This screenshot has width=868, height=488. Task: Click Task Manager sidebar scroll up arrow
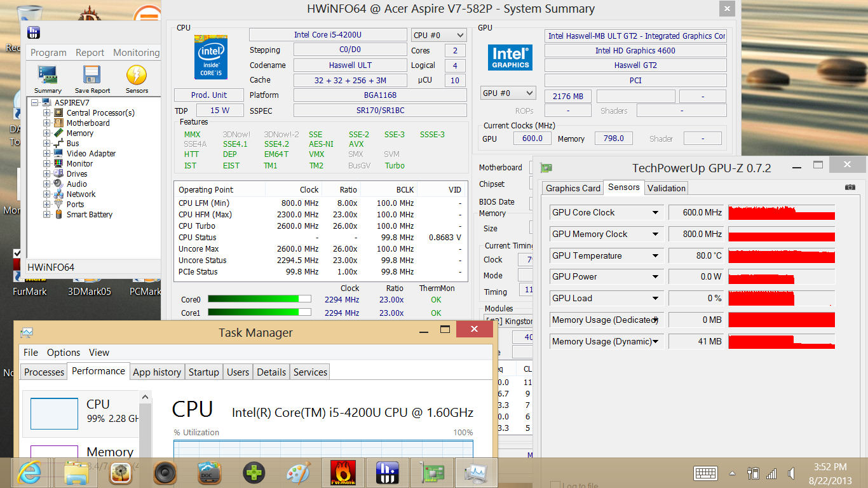[146, 398]
